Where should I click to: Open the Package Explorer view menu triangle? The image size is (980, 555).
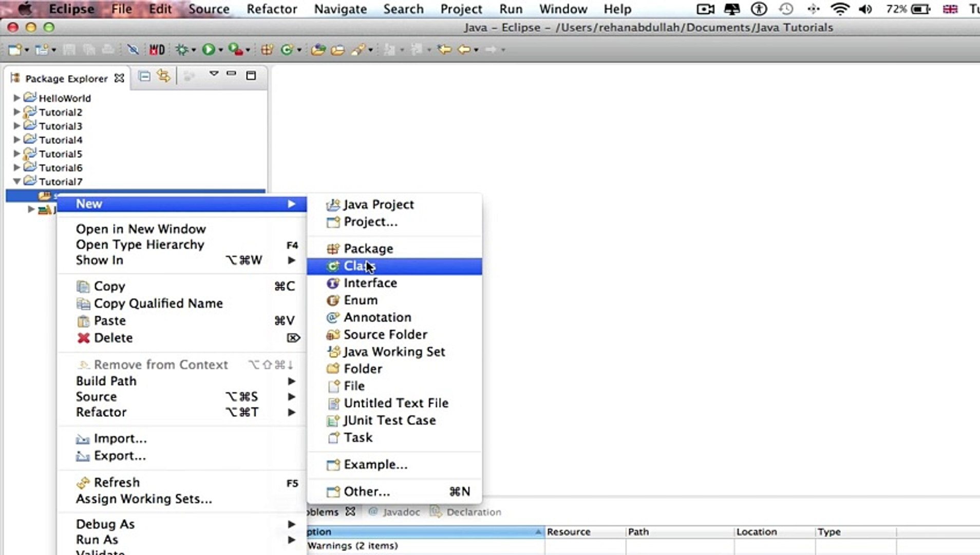point(214,74)
